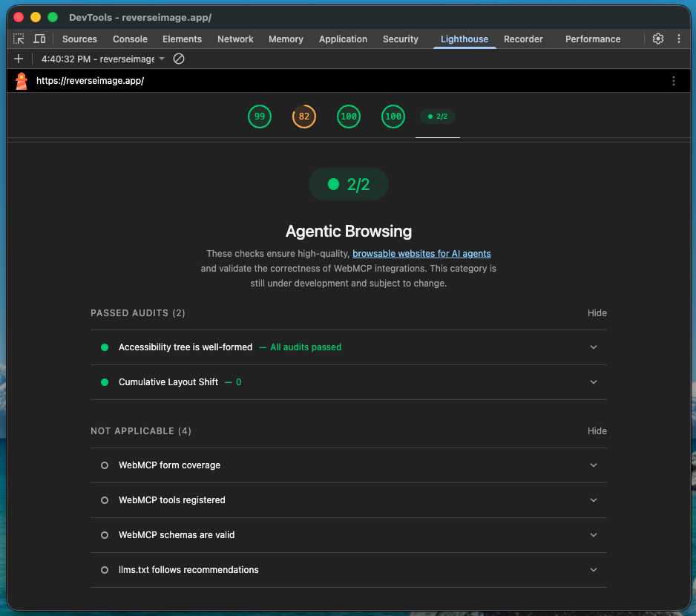Open DevTools settings gear
Image resolution: width=696 pixels, height=616 pixels.
coord(658,39)
